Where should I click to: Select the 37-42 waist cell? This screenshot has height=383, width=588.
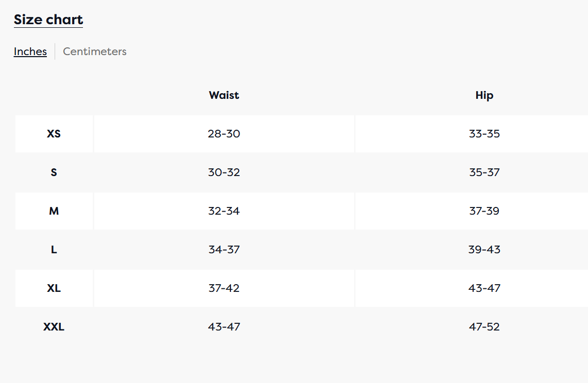pyautogui.click(x=224, y=288)
